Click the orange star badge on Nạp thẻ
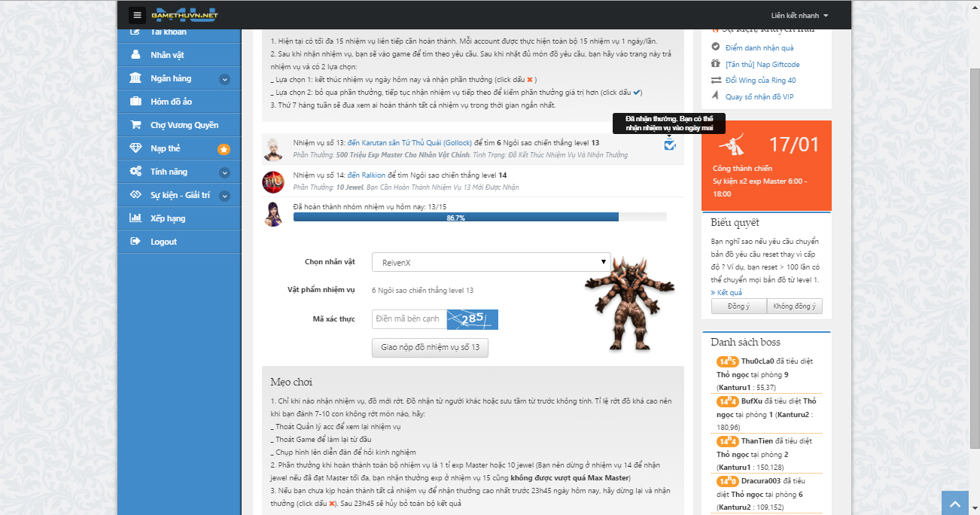This screenshot has width=980, height=515. pos(224,149)
